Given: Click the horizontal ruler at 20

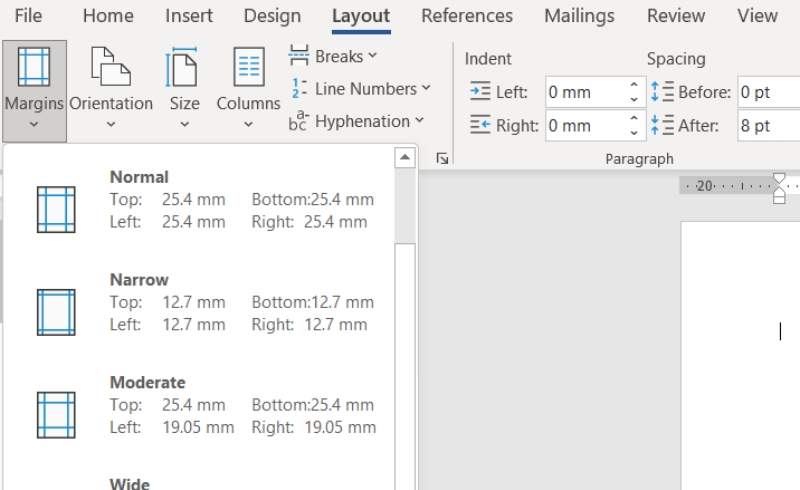Looking at the screenshot, I should (705, 186).
